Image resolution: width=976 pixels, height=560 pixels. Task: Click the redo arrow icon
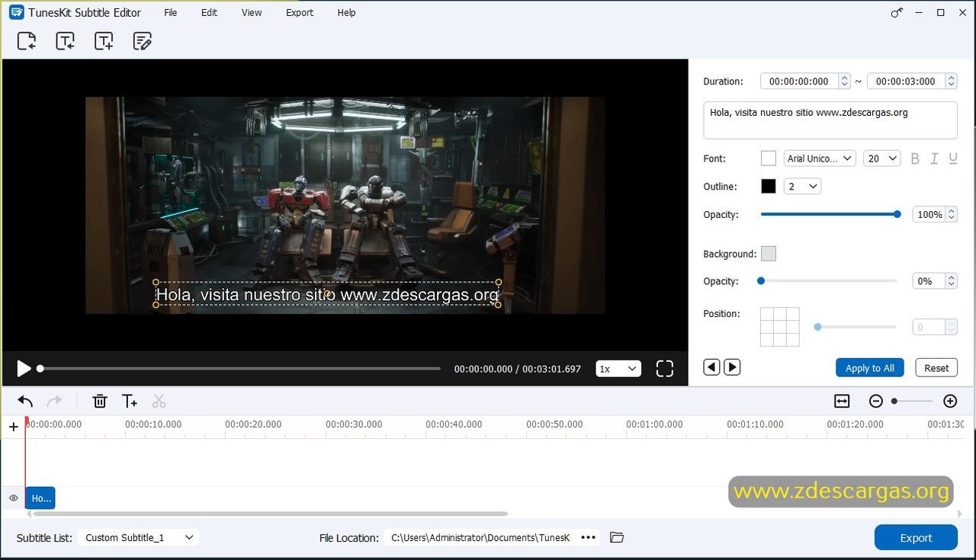pos(54,401)
